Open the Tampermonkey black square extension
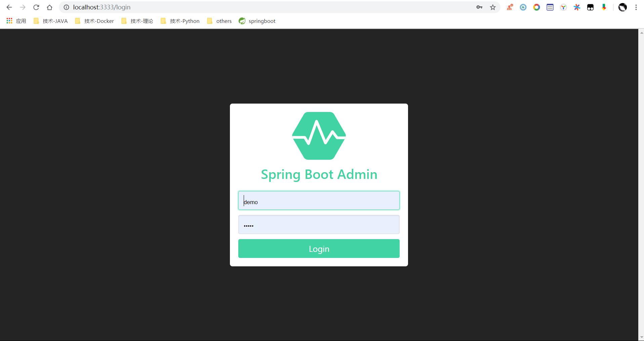The width and height of the screenshot is (644, 341). 590,7
